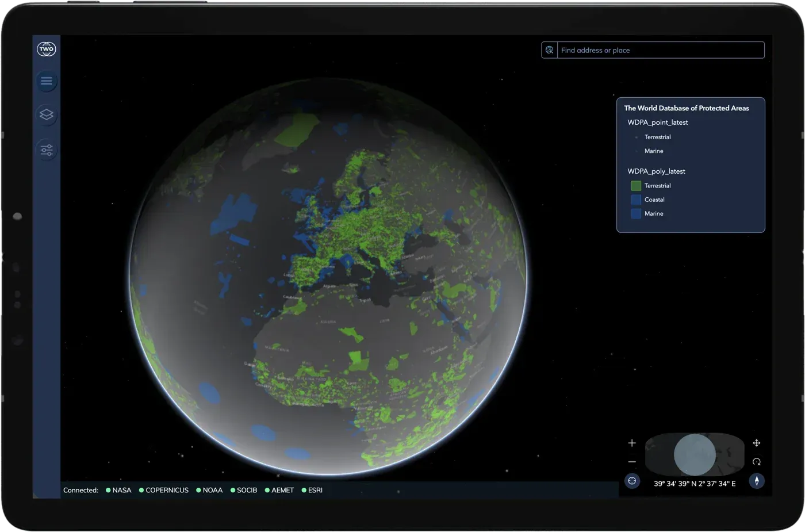This screenshot has height=532, width=805.
Task: Click the WDPA_point_latest layer name
Action: coord(657,123)
